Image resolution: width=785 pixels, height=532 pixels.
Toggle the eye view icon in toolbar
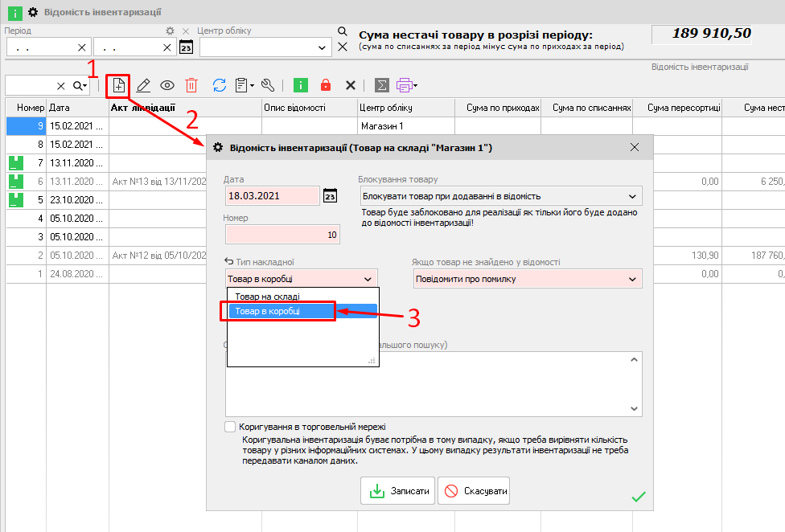click(x=167, y=85)
